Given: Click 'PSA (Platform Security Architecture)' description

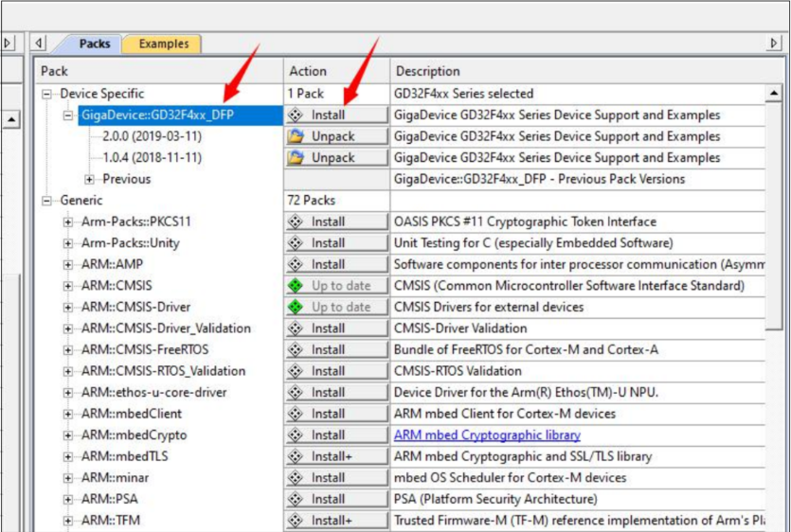Looking at the screenshot, I should pos(495,499).
